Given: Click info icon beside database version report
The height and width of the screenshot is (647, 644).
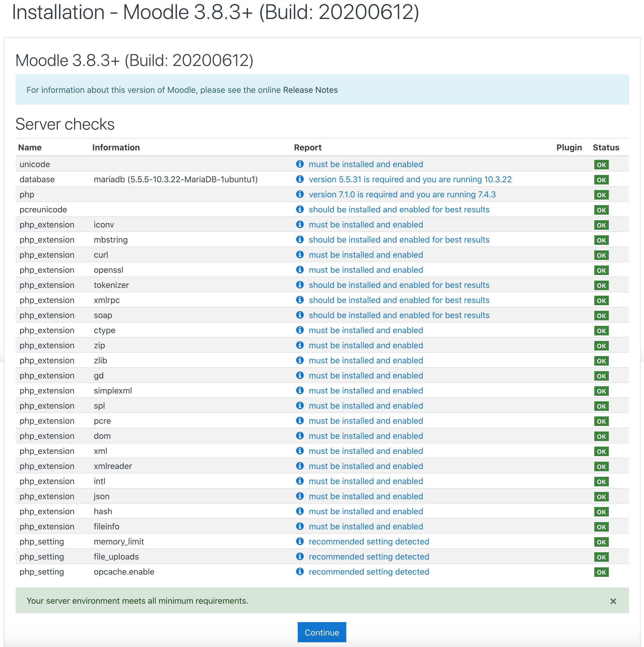Looking at the screenshot, I should [300, 179].
